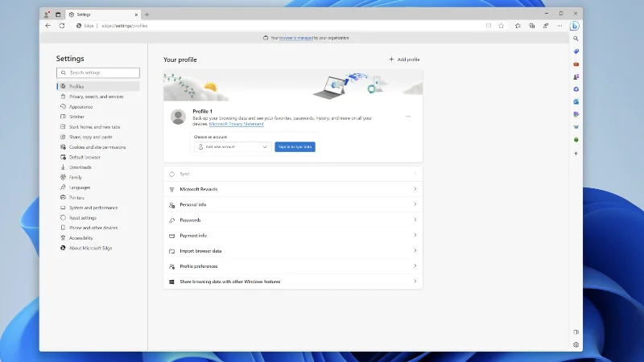Reload the page with Refresh icon
Viewport: 644px width, 362px height.
[x=62, y=26]
